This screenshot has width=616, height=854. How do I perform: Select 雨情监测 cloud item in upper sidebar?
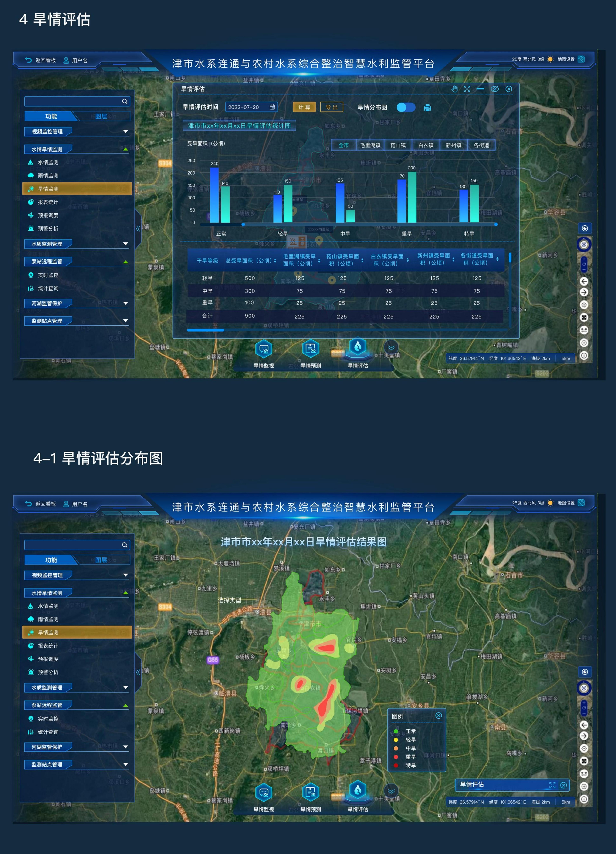pyautogui.click(x=43, y=175)
